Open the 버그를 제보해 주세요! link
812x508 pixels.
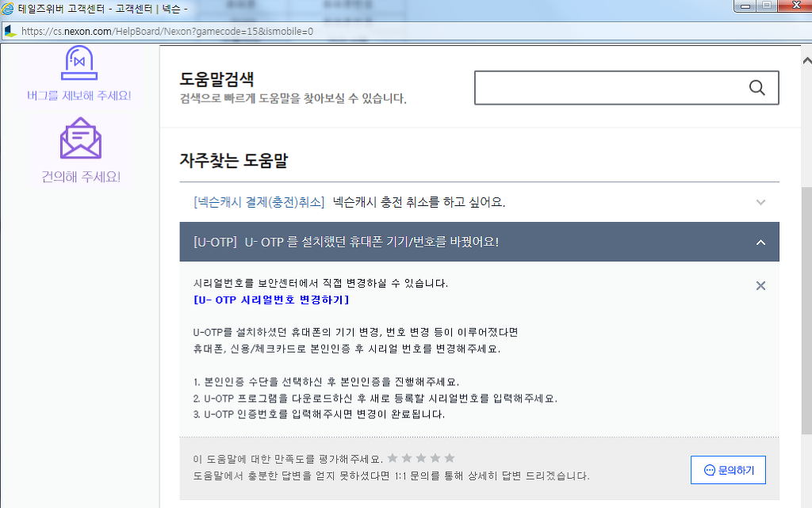tap(79, 96)
